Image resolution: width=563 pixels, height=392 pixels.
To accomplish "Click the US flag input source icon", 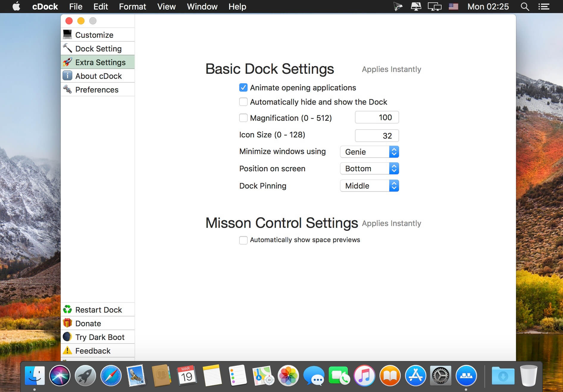I will [453, 7].
